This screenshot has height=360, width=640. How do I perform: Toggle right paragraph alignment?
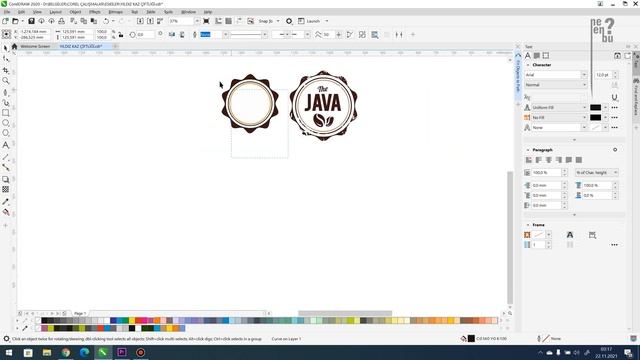click(559, 160)
